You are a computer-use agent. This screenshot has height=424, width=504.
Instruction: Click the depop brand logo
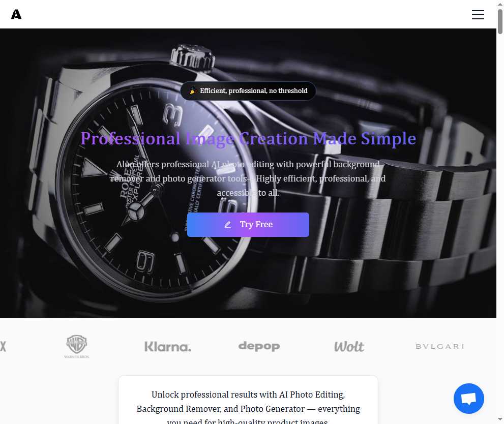point(259,346)
